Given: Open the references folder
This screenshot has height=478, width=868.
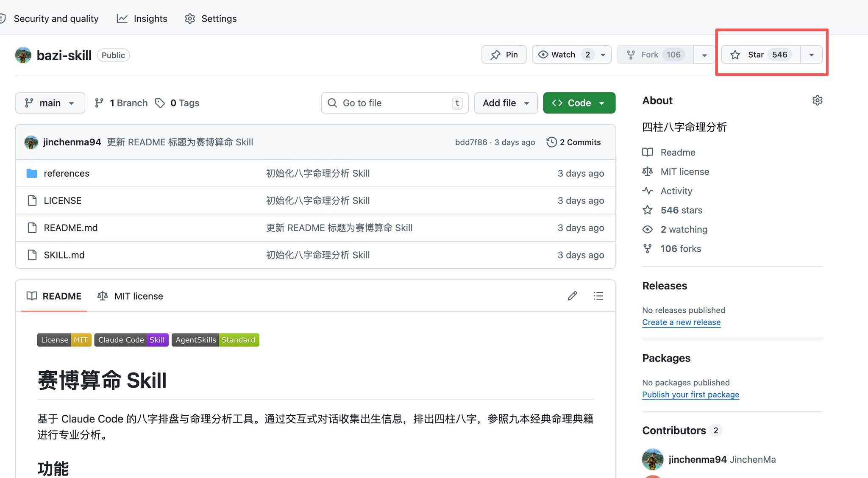Looking at the screenshot, I should [x=67, y=173].
